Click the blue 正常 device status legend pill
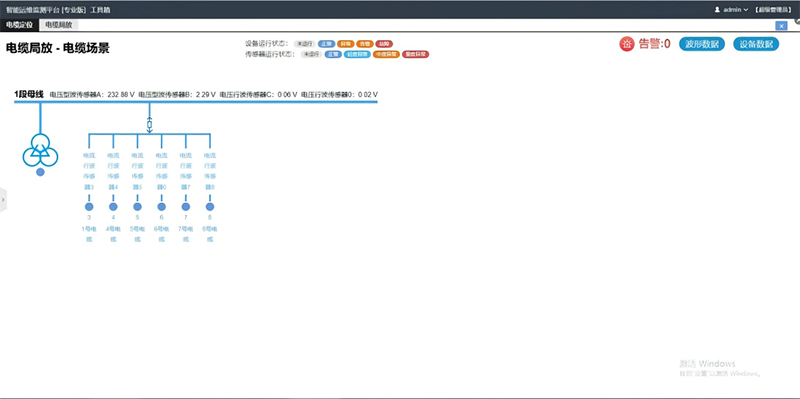Image resolution: width=800 pixels, height=399 pixels. coord(327,44)
